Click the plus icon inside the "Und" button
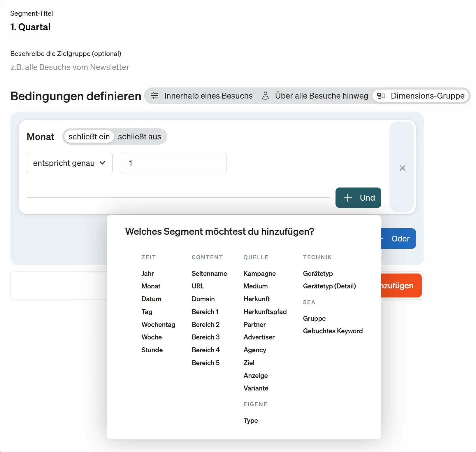 347,198
